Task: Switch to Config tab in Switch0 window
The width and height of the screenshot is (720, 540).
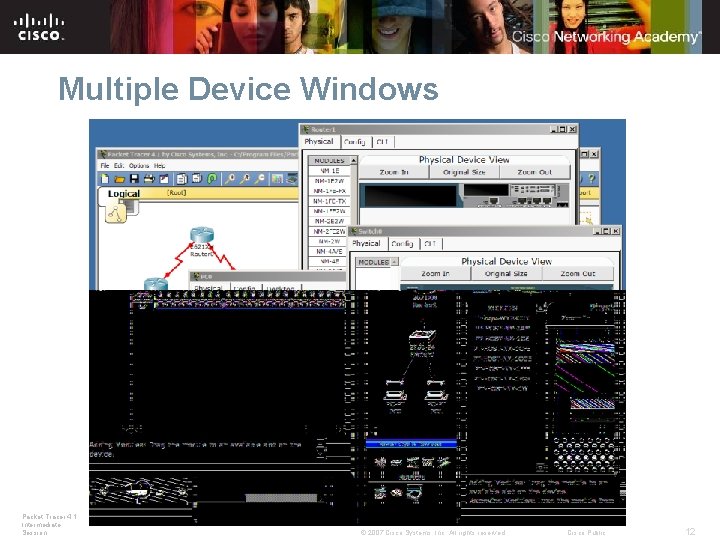Action: [402, 244]
